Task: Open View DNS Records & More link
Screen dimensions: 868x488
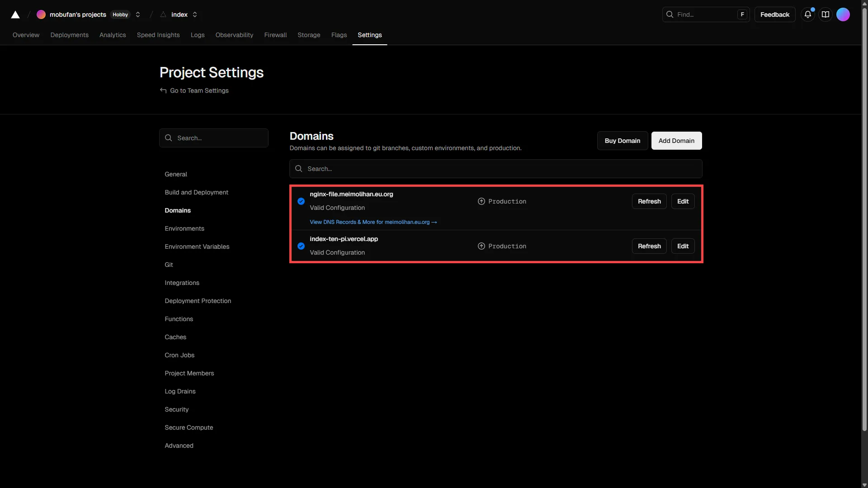Action: [373, 222]
